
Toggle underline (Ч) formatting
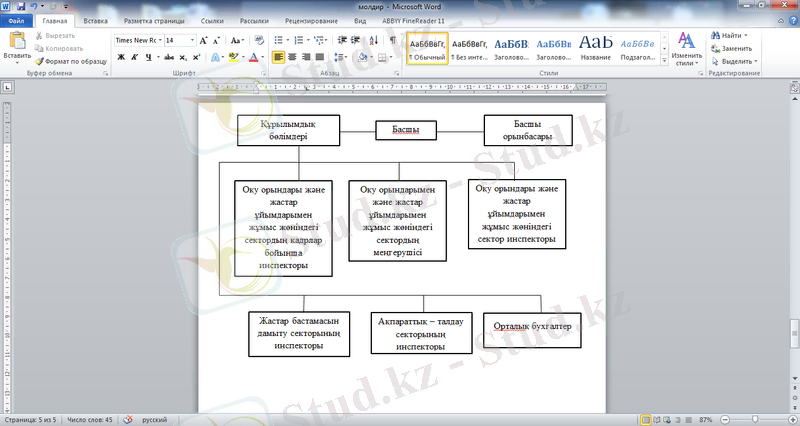(148, 57)
